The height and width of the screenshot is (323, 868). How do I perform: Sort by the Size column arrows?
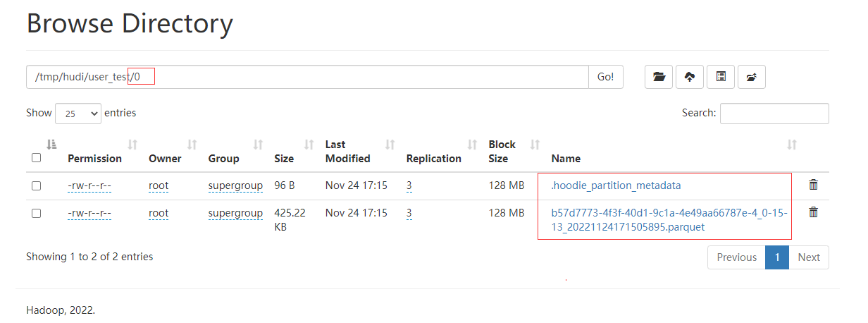pos(309,145)
